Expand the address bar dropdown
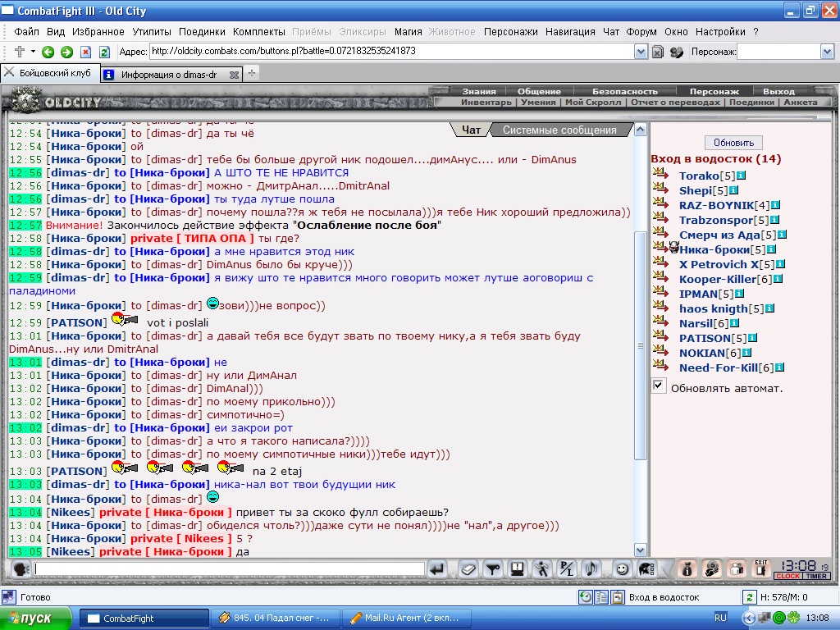 click(x=641, y=52)
